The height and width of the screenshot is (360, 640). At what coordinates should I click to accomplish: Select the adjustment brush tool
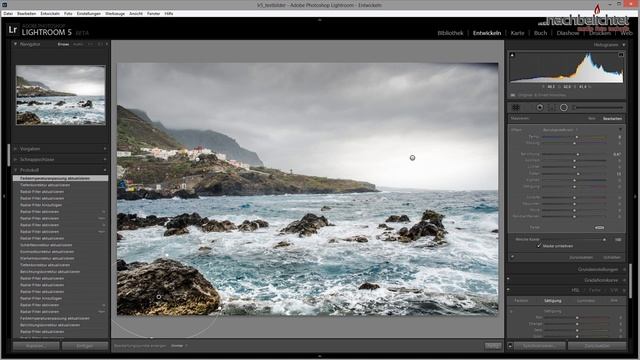599,108
